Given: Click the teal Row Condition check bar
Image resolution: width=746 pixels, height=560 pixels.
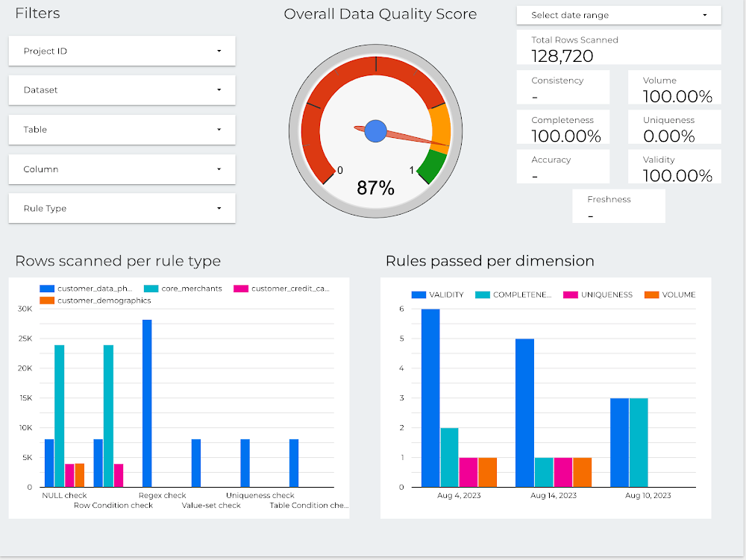Looking at the screenshot, I should (108, 416).
